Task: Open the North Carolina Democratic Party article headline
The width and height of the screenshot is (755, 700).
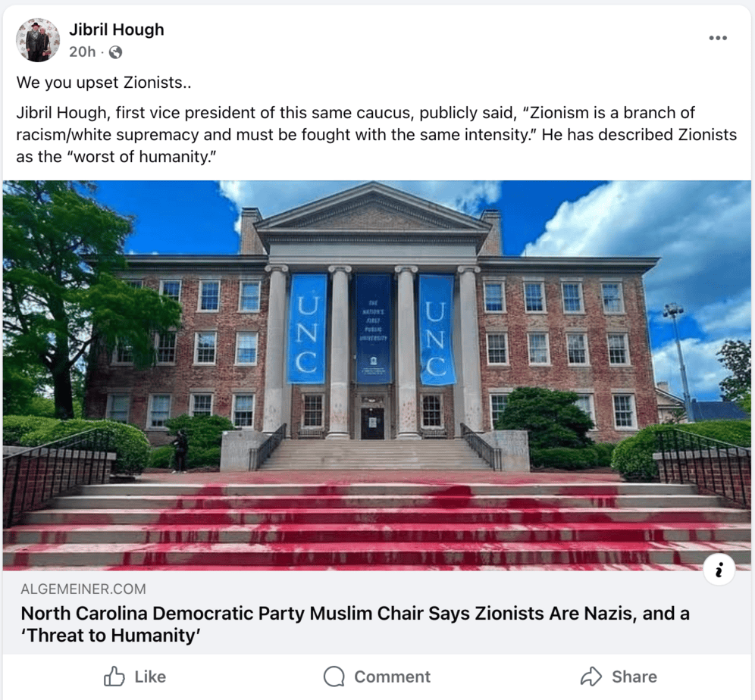Action: (355, 623)
